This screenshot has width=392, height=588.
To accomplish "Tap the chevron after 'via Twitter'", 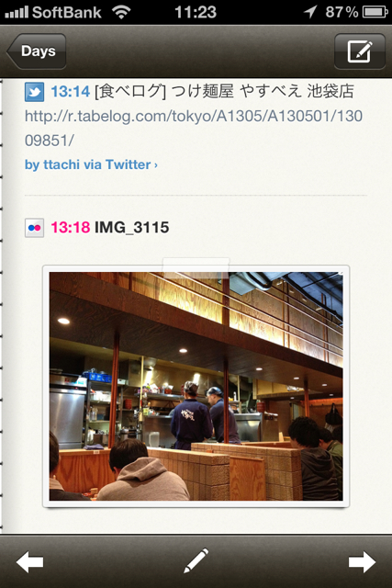I will pyautogui.click(x=156, y=165).
